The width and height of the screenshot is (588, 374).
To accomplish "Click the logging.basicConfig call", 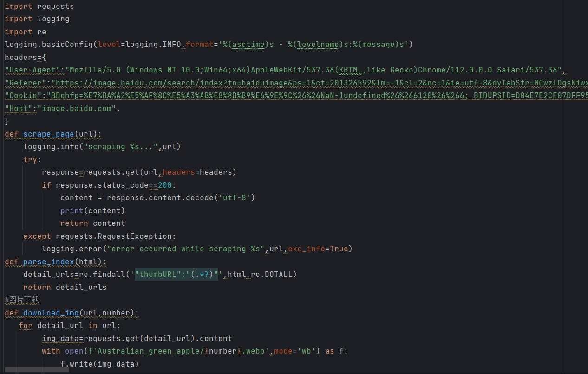I will [49, 45].
